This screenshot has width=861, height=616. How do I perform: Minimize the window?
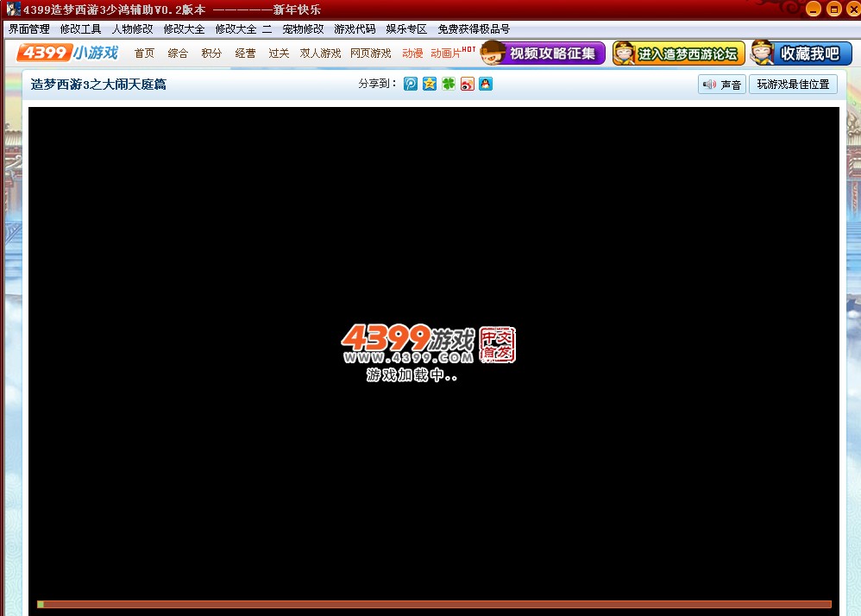(x=814, y=9)
